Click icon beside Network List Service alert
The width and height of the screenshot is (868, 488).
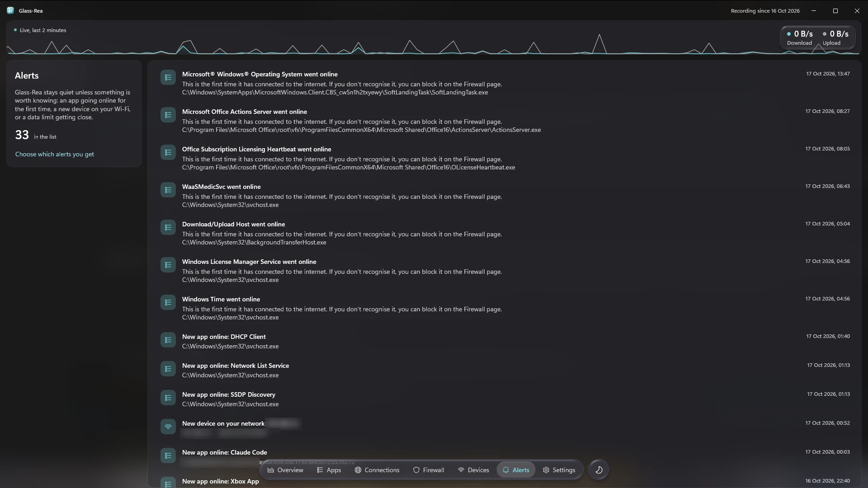tap(168, 369)
